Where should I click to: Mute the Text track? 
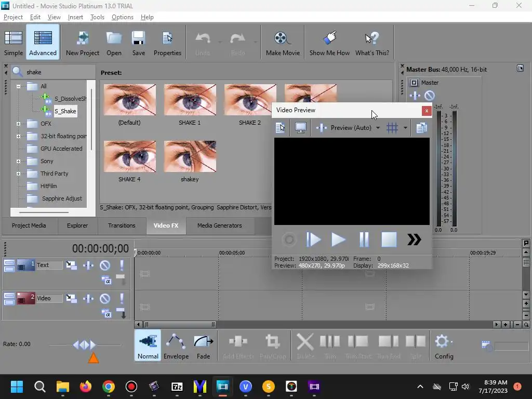point(105,265)
